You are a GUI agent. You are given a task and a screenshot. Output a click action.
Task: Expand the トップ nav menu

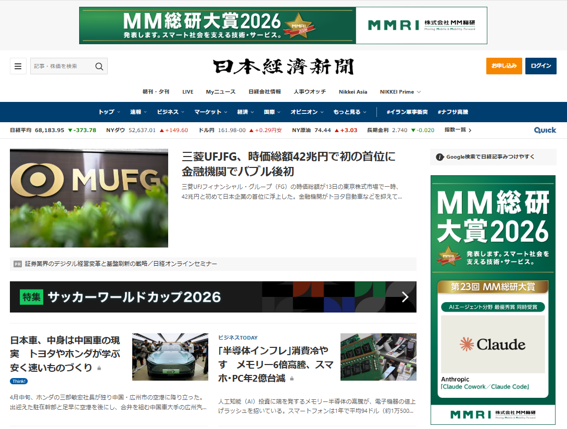click(x=109, y=112)
